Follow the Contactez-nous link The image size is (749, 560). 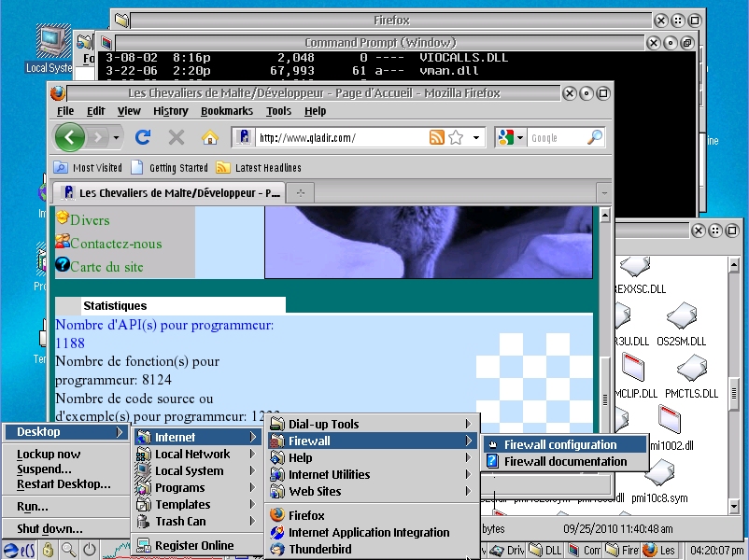coord(116,243)
